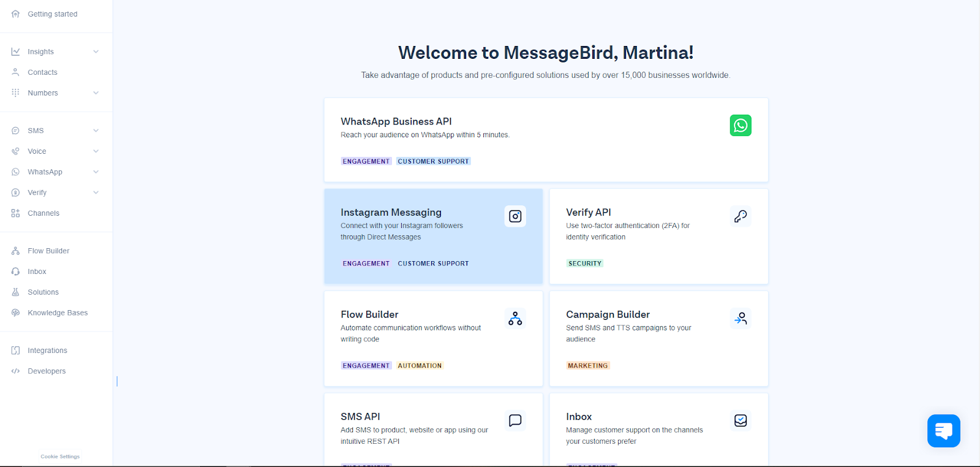Click 'Send SMS and TTS campaigns' description
Screen dimensions: 980x467
(x=628, y=333)
